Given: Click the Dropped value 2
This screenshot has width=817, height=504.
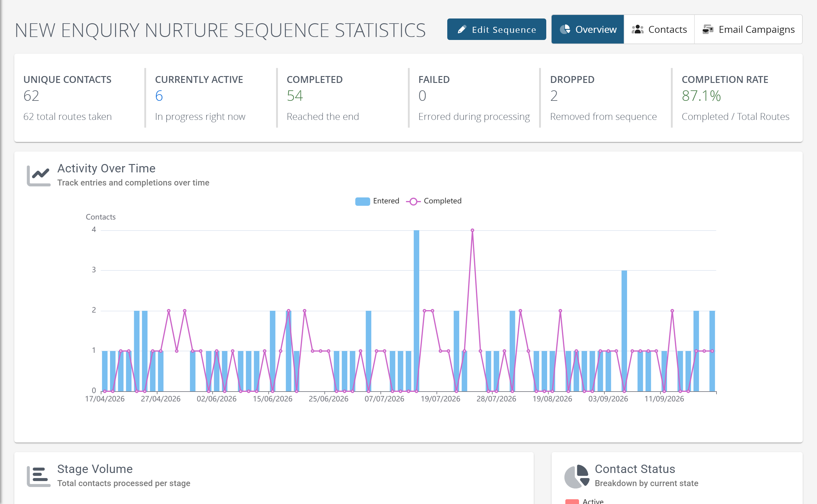Looking at the screenshot, I should [x=554, y=96].
